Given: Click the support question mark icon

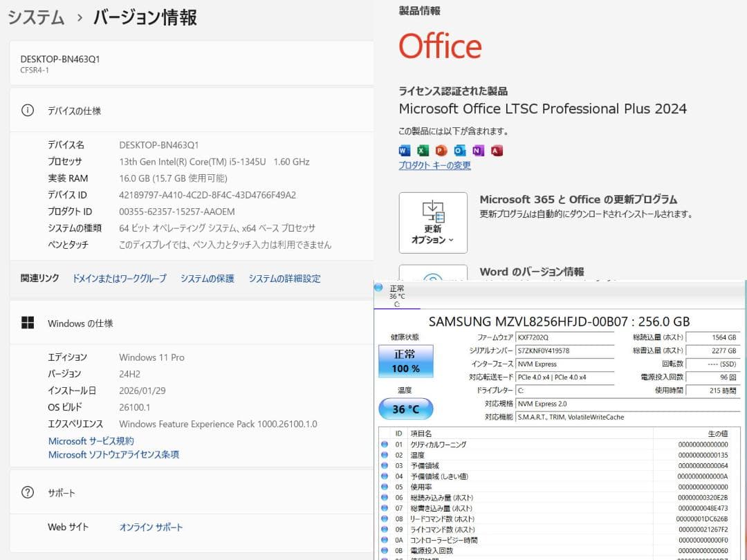Looking at the screenshot, I should click(27, 493).
